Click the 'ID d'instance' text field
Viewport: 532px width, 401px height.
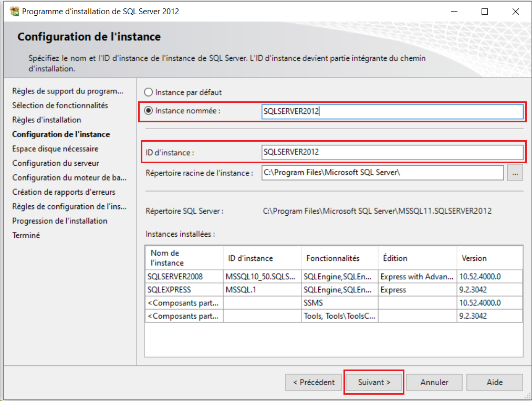coord(392,152)
